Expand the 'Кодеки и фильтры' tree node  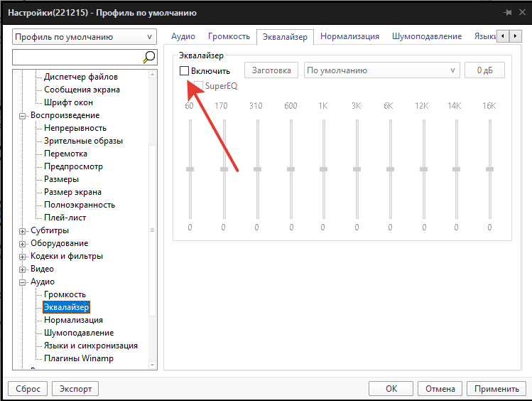click(23, 256)
